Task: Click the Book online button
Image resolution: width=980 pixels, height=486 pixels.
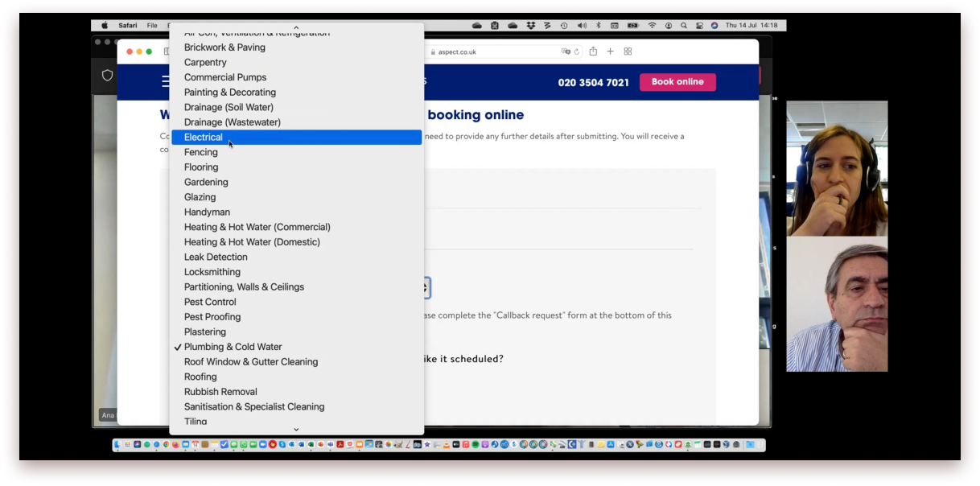Action: coord(677,82)
